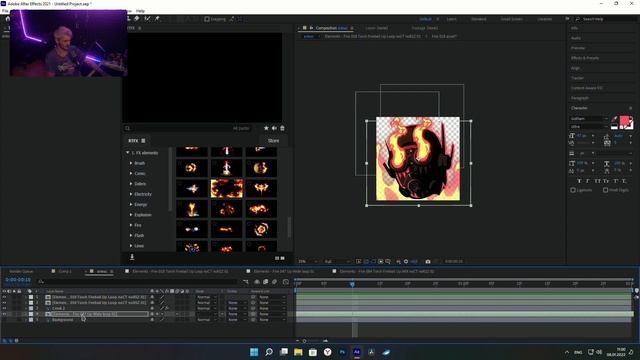
Task: Select the highlighted fire frame thumbnail
Action: click(x=227, y=189)
